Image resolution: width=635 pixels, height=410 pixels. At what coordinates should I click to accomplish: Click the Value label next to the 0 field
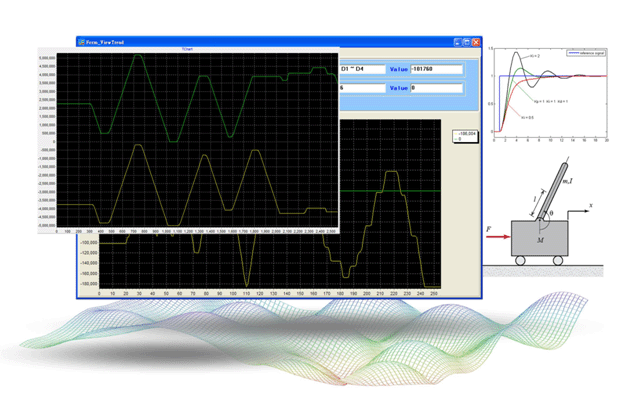coord(398,88)
